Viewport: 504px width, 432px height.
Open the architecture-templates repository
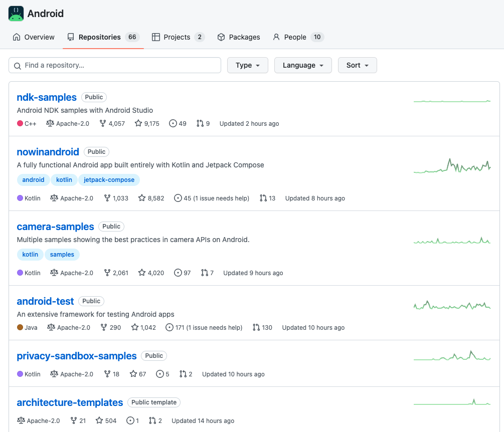[x=70, y=402]
